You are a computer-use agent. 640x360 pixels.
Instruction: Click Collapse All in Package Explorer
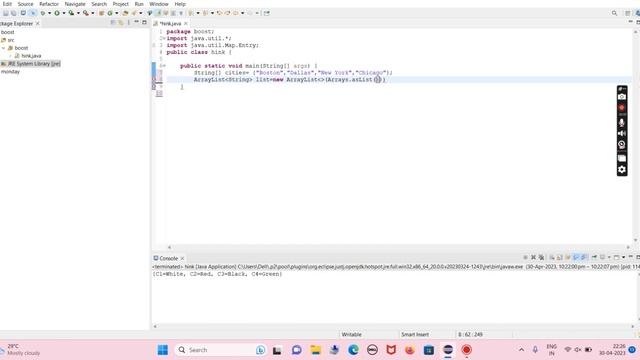[x=113, y=22]
